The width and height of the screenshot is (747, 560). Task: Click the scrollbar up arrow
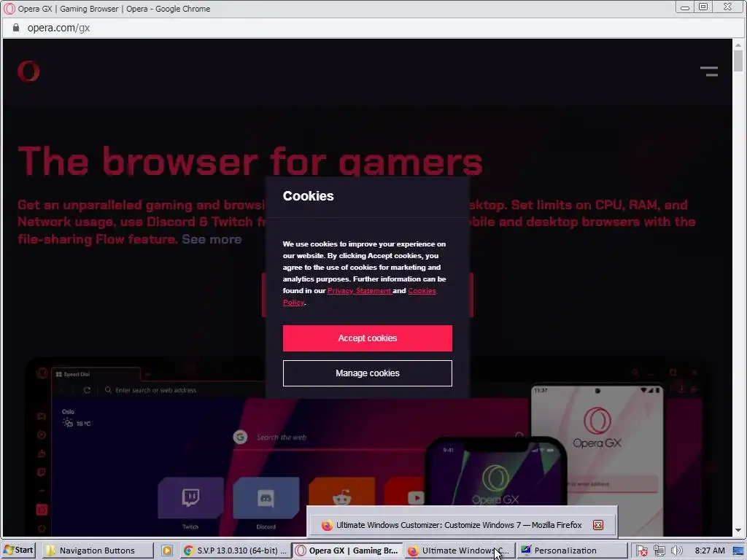pyautogui.click(x=738, y=44)
